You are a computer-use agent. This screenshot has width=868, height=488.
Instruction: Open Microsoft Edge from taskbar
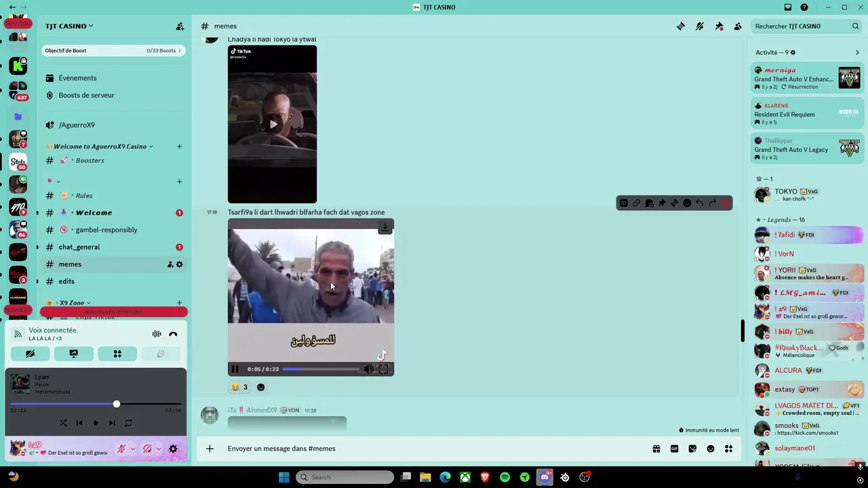(x=445, y=477)
